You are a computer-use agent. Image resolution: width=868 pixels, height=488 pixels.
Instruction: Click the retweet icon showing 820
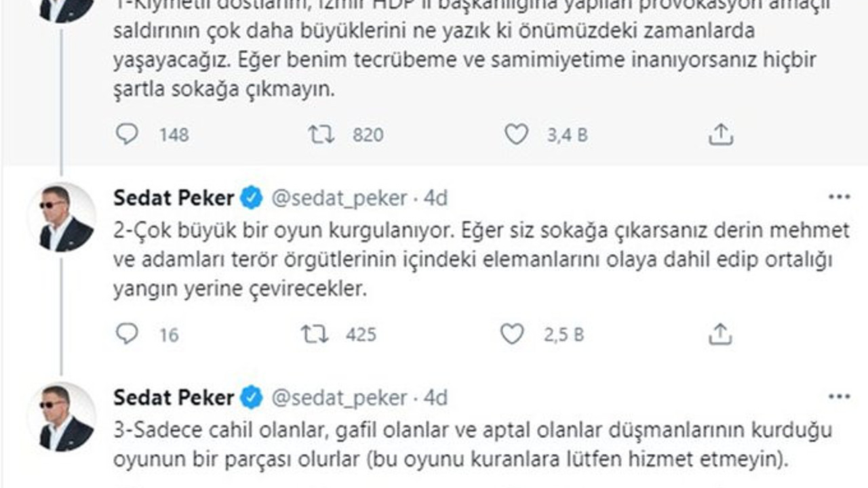coord(322,134)
